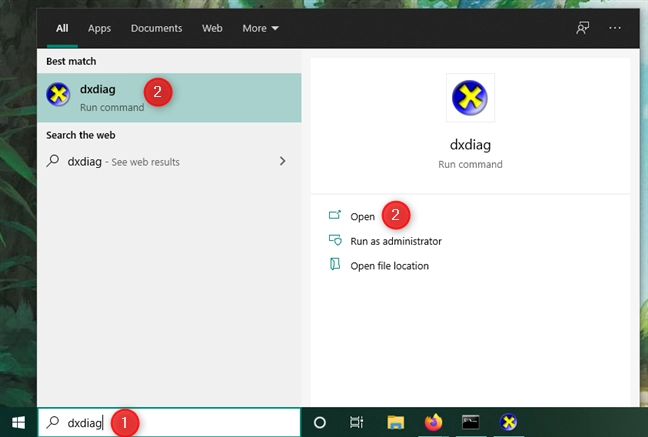
Task: Click the shield icon for Run as administrator
Action: point(335,240)
